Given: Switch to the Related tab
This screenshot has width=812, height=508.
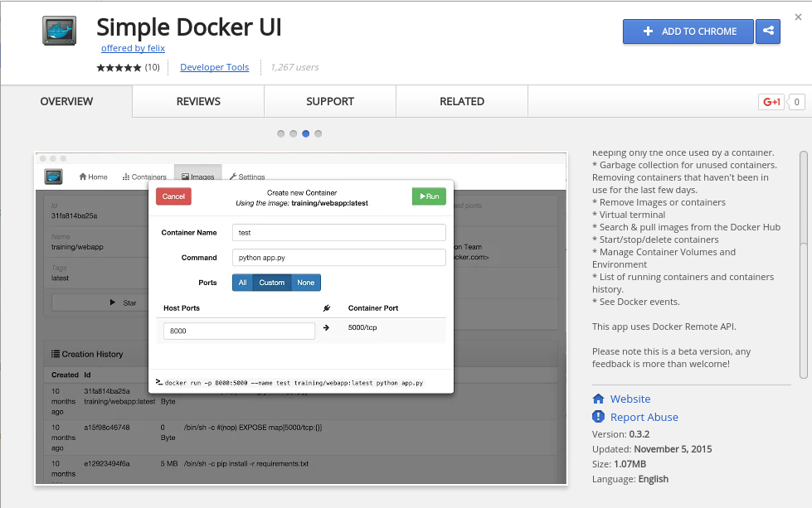Looking at the screenshot, I should click(x=462, y=101).
